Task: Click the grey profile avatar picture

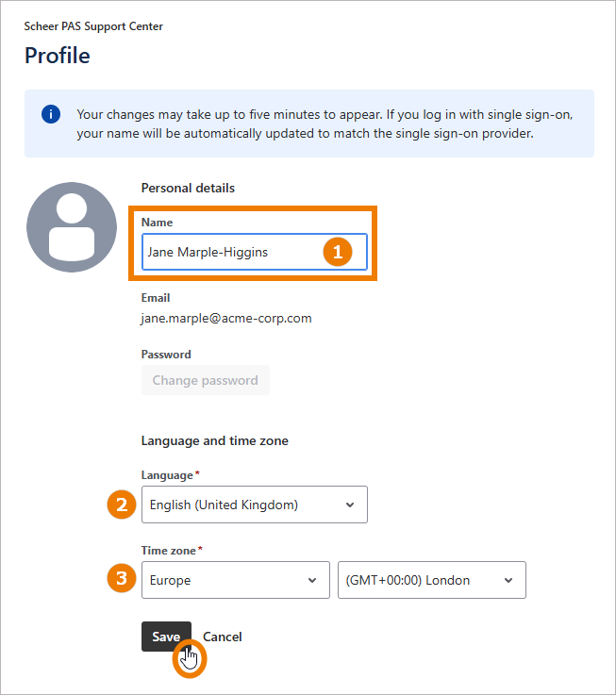Action: coord(72,227)
